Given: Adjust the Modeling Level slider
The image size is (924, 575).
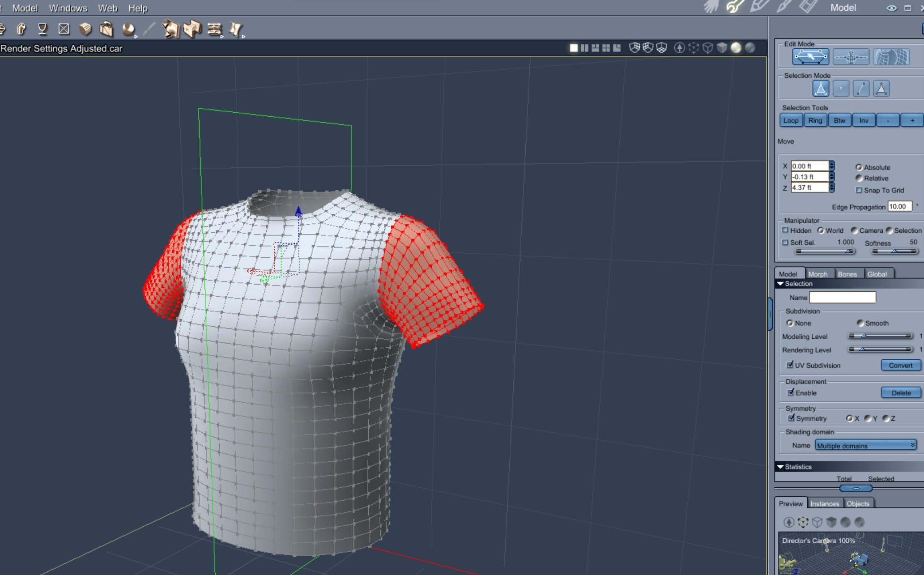Looking at the screenshot, I should click(x=864, y=336).
